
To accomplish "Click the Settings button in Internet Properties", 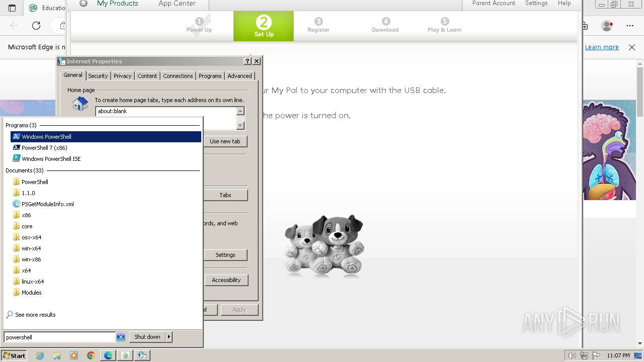I will pyautogui.click(x=225, y=255).
